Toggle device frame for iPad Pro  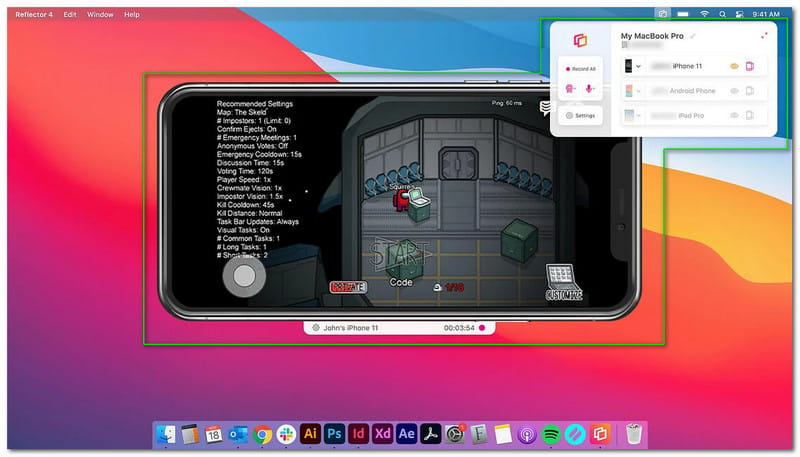tap(750, 115)
